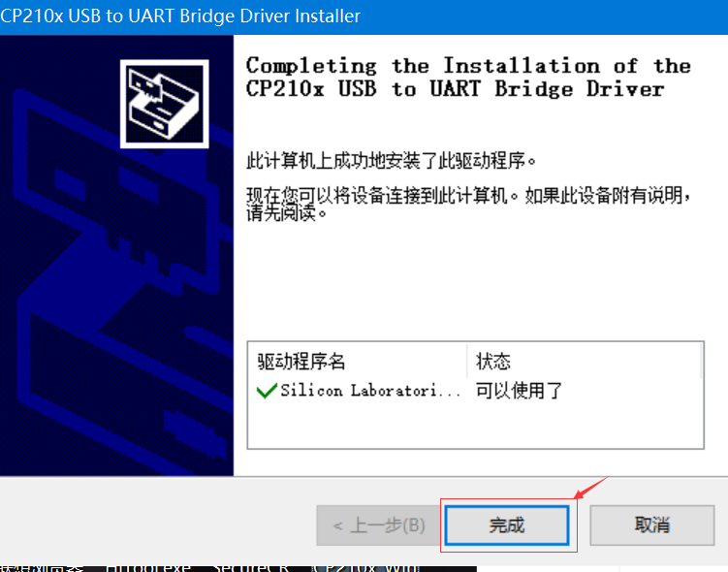Viewport: 728px width, 572px height.
Task: Click the 可以使用了 status cell
Action: [x=519, y=391]
